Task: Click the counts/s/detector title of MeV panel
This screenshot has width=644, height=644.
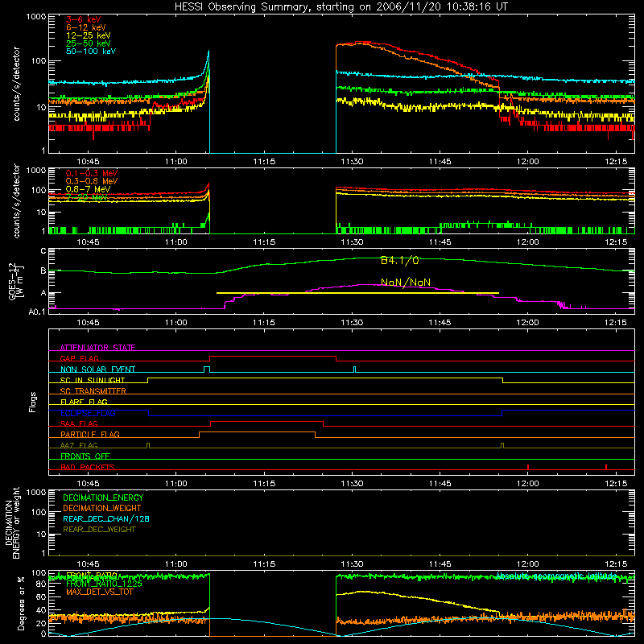Action: coord(16,200)
